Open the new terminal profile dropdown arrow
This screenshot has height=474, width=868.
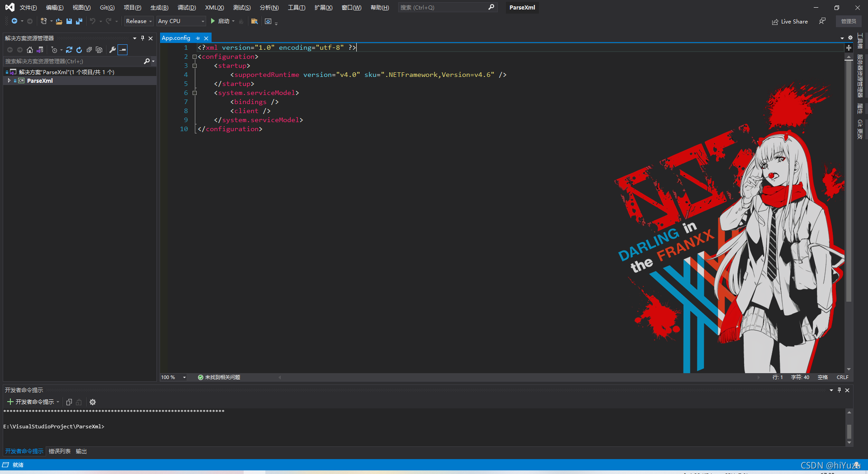[58, 402]
